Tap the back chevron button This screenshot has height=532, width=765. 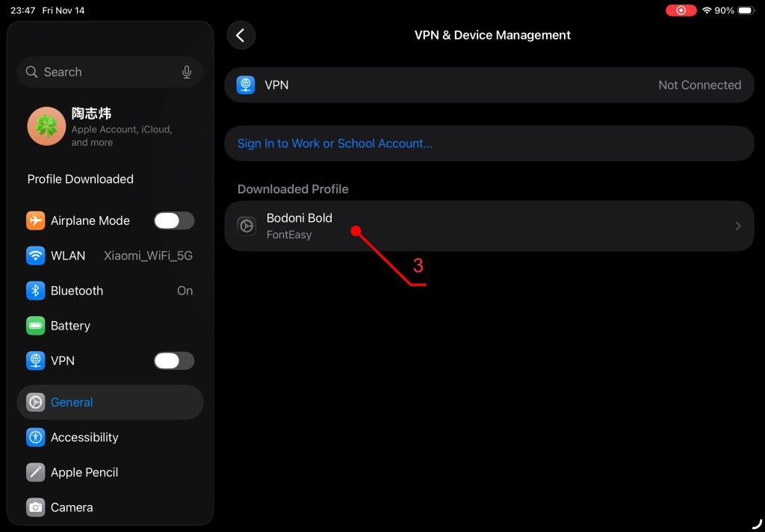(x=241, y=35)
